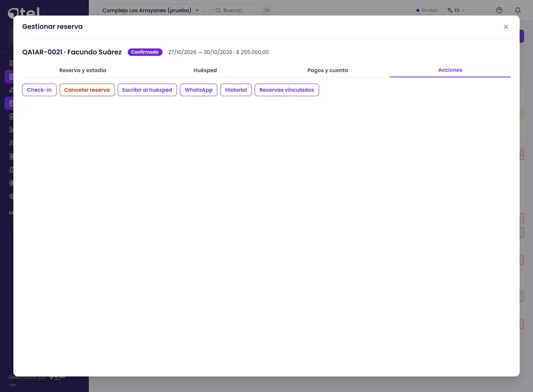This screenshot has height=392, width=533.
Task: Switch to the Huésped tab
Action: [205, 70]
